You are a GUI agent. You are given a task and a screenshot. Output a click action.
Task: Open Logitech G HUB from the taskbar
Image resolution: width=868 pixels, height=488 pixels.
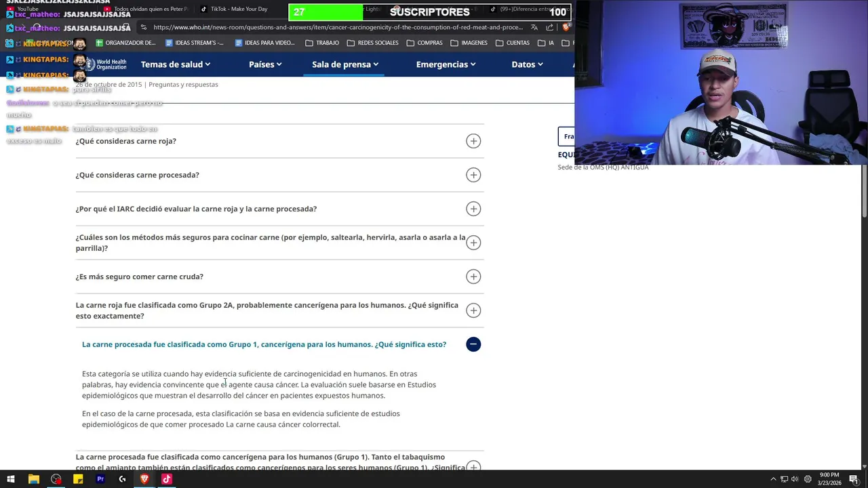pos(122,479)
